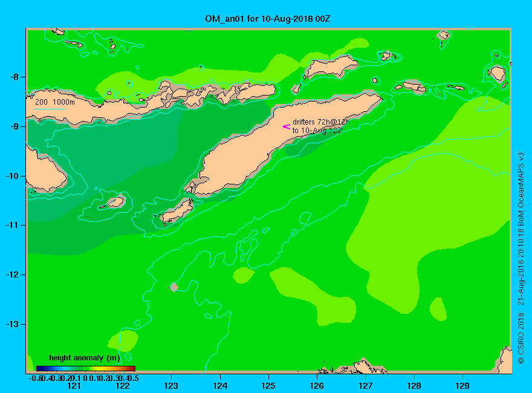Click the 'to 10-Aug 12Z' label

(x=317, y=131)
